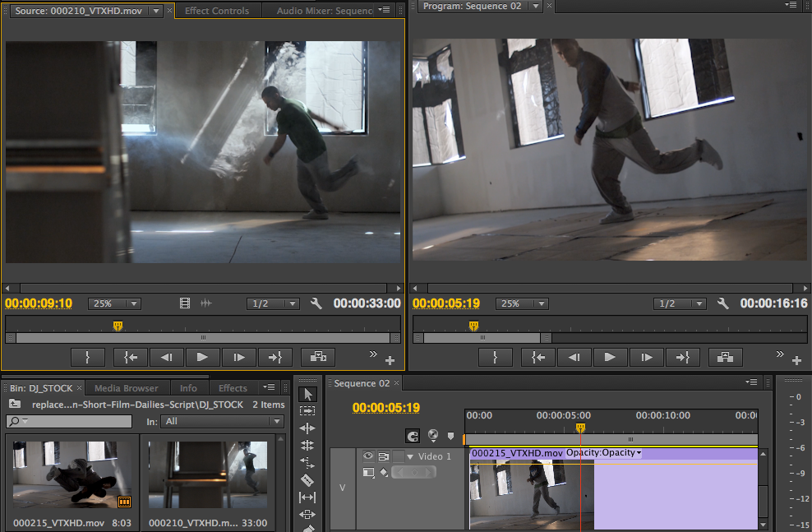The image size is (812, 532).
Task: Toggle snap magnet in timeline
Action: [413, 436]
